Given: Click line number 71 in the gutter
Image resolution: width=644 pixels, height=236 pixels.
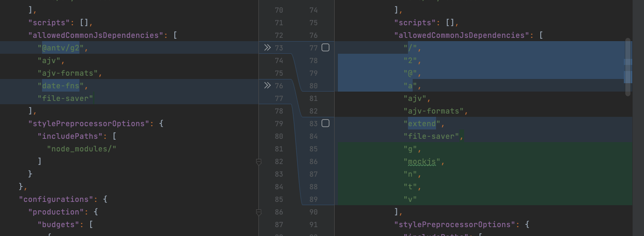Looking at the screenshot, I should click(x=279, y=22).
